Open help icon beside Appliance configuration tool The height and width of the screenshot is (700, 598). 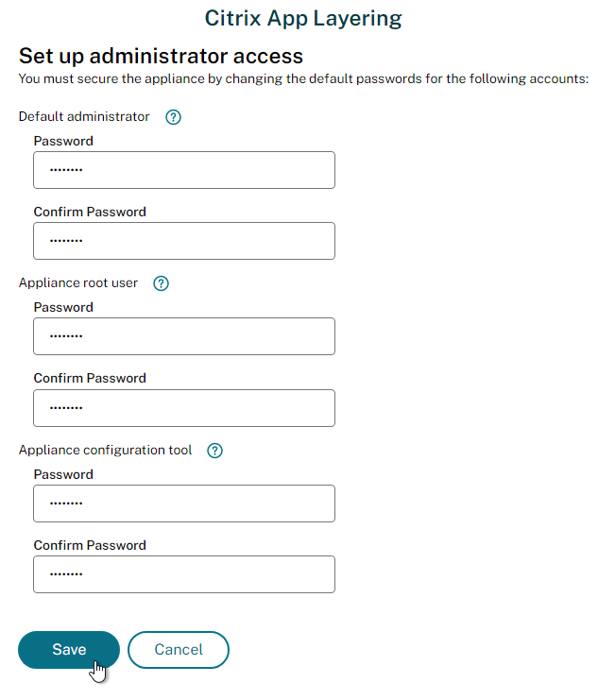pos(214,451)
